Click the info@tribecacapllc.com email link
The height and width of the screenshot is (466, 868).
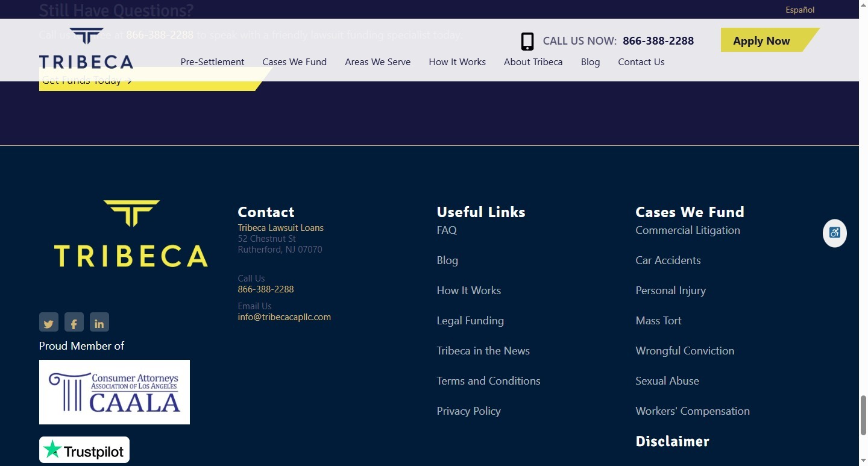(x=284, y=317)
